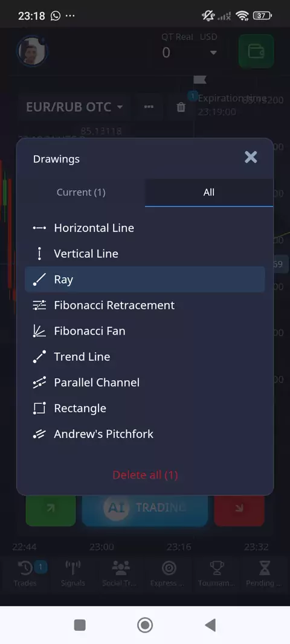Choose Andrew's Pitchfork tool

[x=144, y=434]
